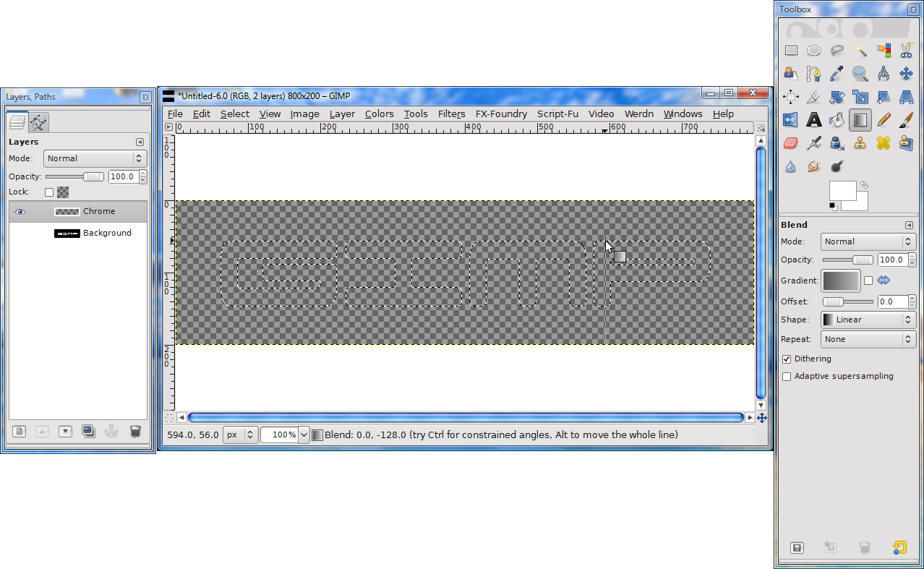Image resolution: width=924 pixels, height=569 pixels.
Task: Select the Dodge/Burn tool
Action: coord(837,166)
